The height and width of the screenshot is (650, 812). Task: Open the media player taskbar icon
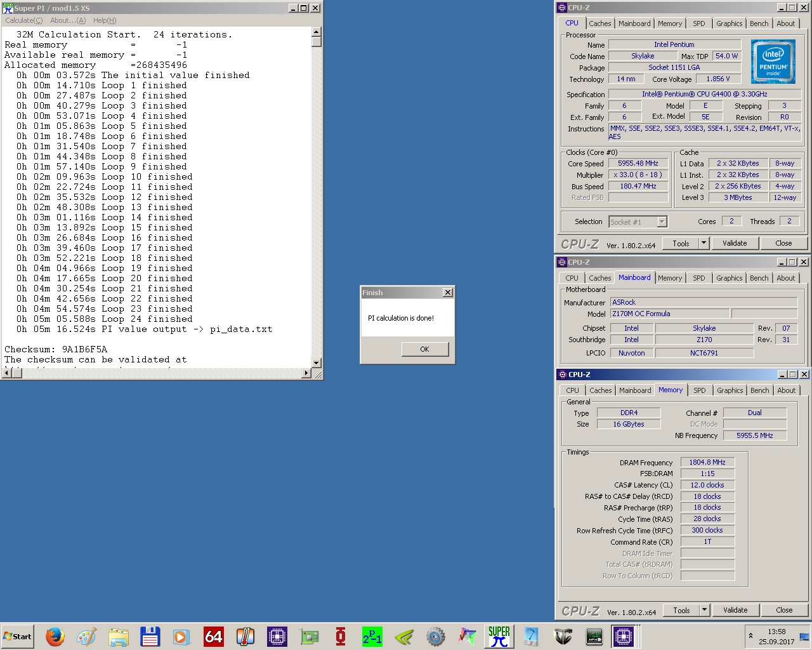coord(182,636)
